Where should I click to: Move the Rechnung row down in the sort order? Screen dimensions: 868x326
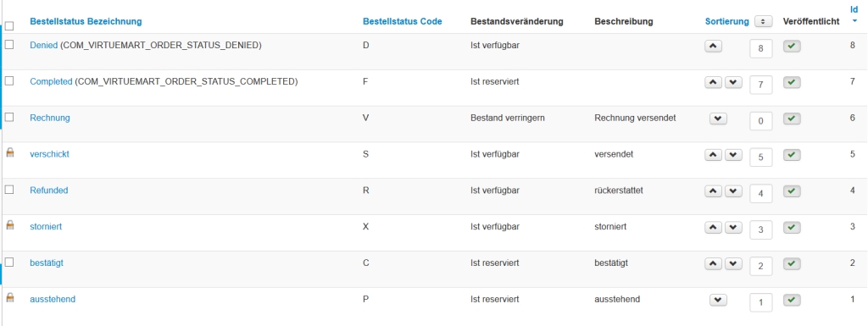718,119
